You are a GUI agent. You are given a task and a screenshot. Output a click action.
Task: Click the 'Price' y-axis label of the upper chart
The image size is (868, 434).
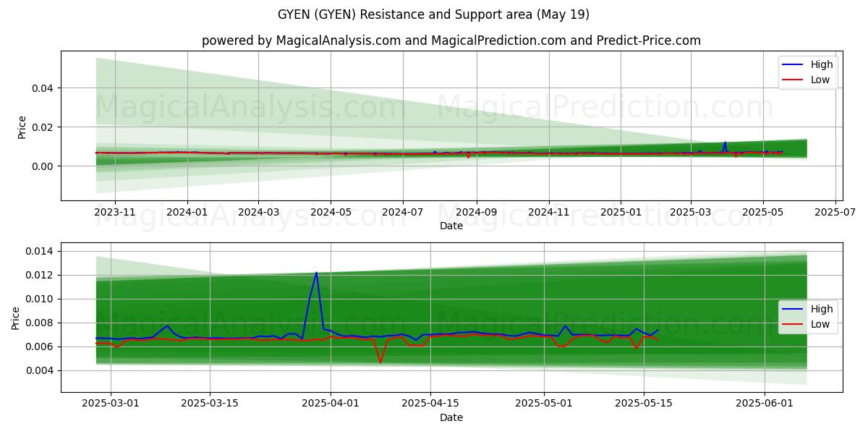tap(22, 126)
